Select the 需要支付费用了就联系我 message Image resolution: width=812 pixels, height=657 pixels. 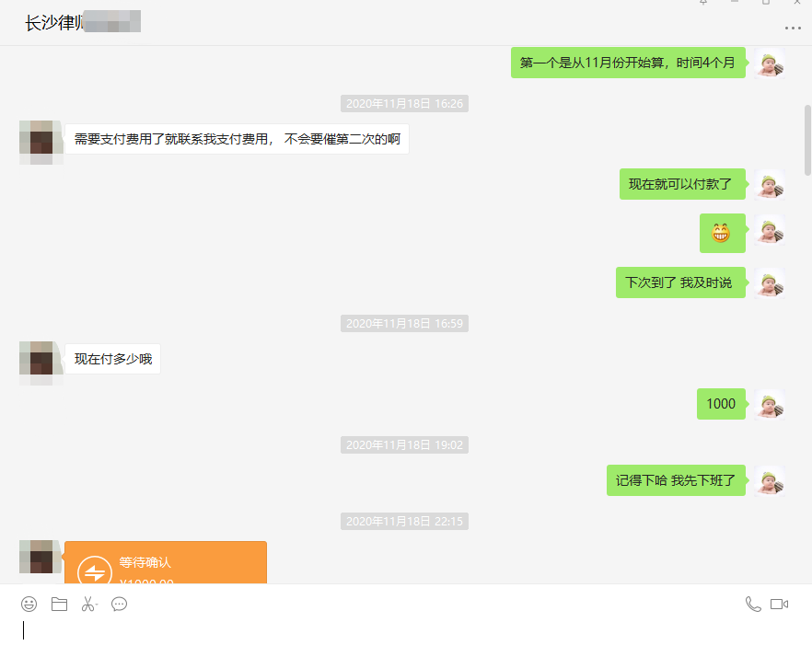click(237, 140)
